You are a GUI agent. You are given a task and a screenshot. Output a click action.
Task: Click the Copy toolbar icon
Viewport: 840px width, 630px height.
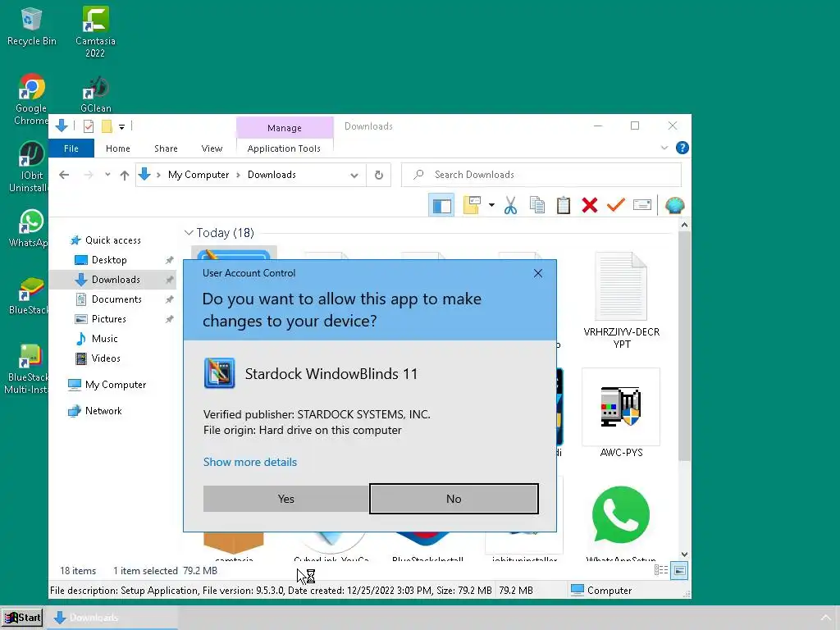click(x=536, y=205)
